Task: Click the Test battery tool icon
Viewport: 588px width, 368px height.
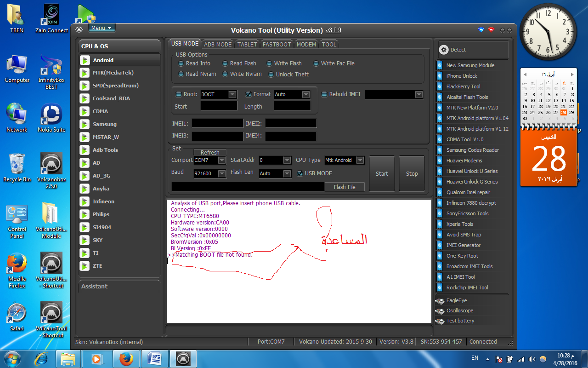Action: click(439, 321)
